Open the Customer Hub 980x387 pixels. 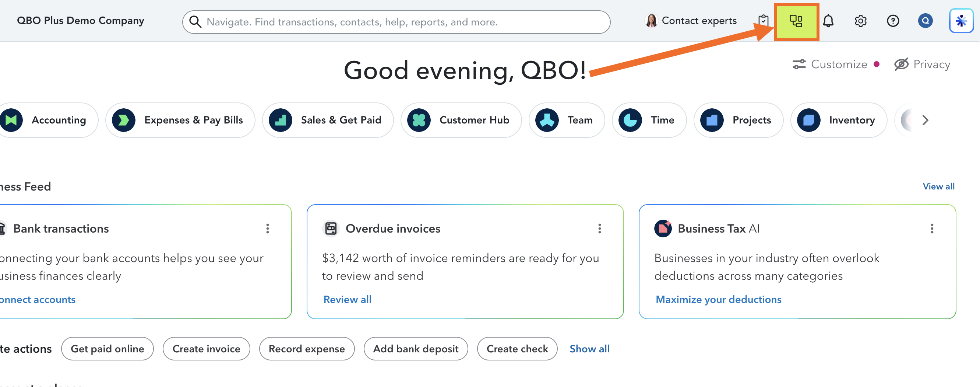point(461,121)
